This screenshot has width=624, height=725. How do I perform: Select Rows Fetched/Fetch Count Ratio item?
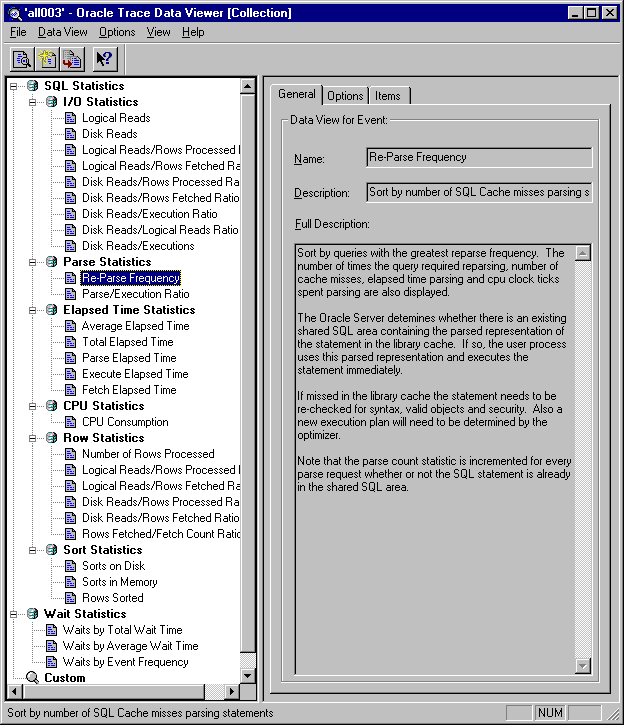coord(161,534)
